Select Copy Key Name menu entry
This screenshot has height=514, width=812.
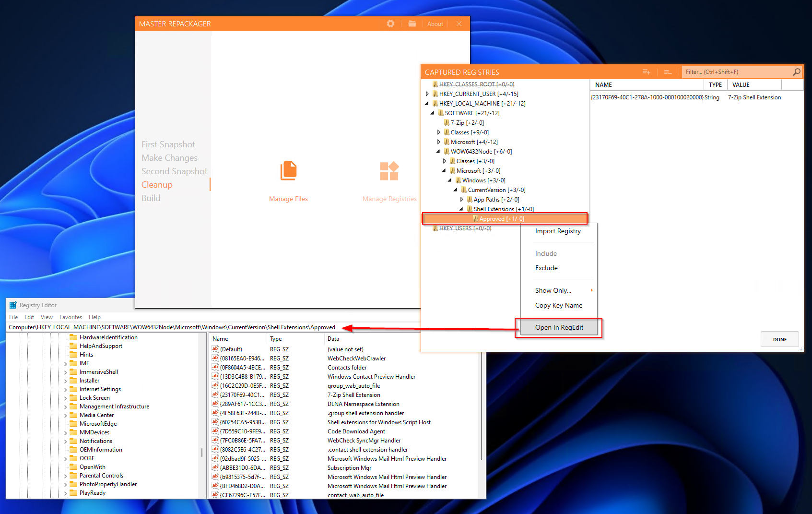pyautogui.click(x=559, y=305)
